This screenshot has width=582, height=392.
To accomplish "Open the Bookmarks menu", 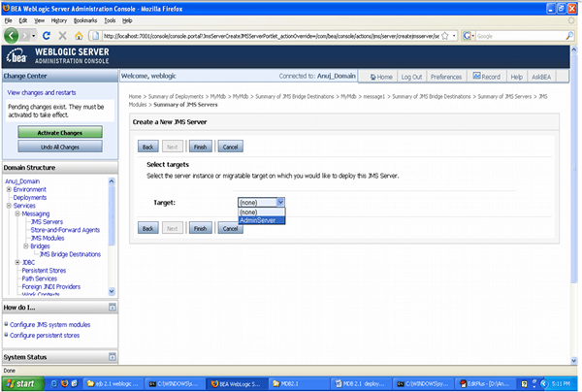I will 84,19.
